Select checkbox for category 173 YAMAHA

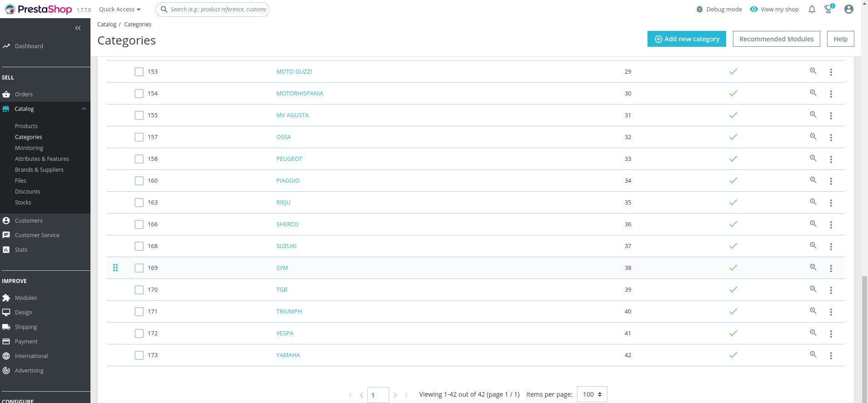pyautogui.click(x=139, y=355)
